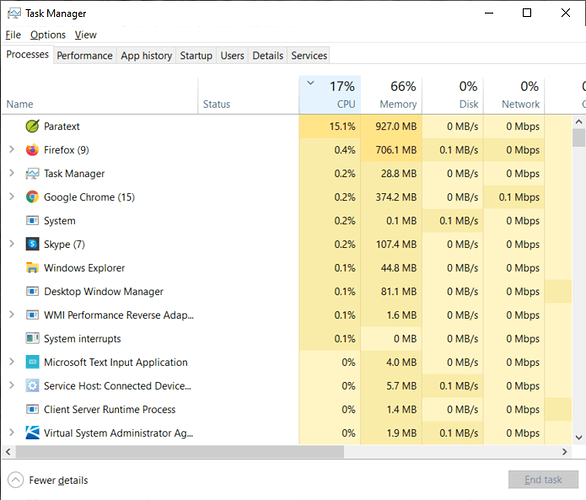Select the System interrupts process name
The height and width of the screenshot is (500, 586).
(82, 339)
